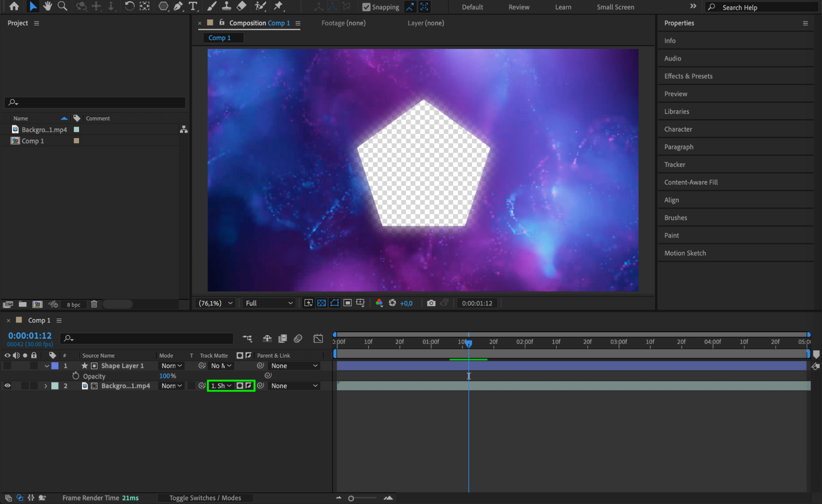Select the Hand tool
Screen dimensions: 822x504
pos(48,6)
